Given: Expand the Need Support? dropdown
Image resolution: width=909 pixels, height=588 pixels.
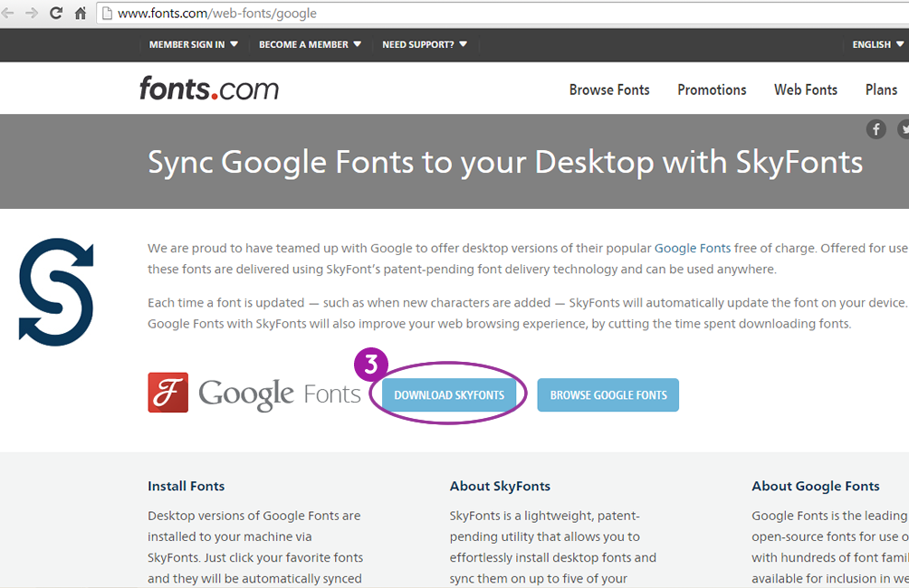Looking at the screenshot, I should click(x=425, y=44).
